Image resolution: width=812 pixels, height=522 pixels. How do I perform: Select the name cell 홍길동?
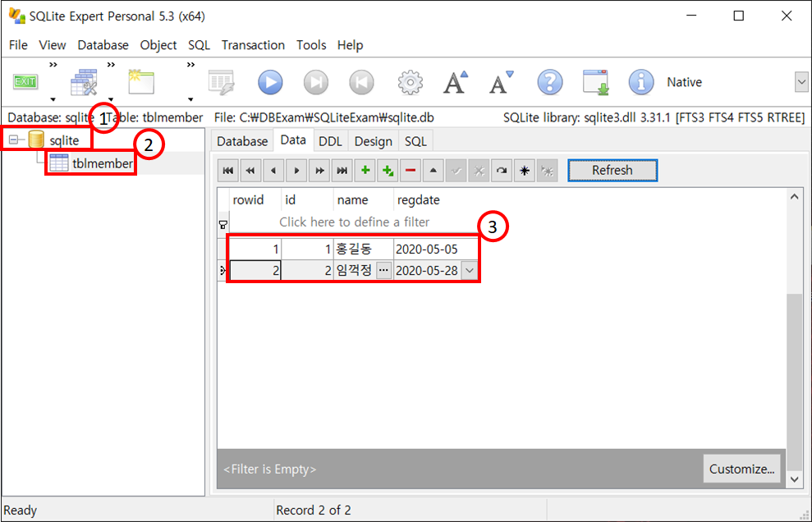coord(363,249)
